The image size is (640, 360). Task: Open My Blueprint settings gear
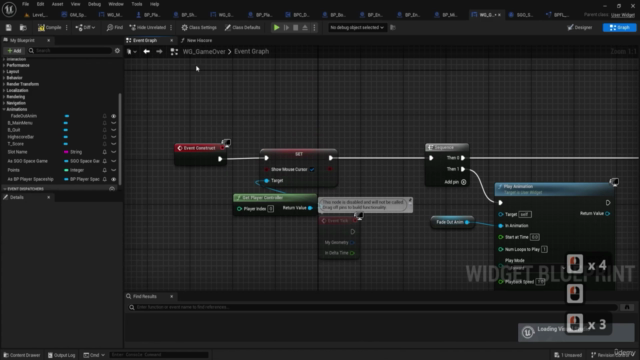pyautogui.click(x=118, y=51)
